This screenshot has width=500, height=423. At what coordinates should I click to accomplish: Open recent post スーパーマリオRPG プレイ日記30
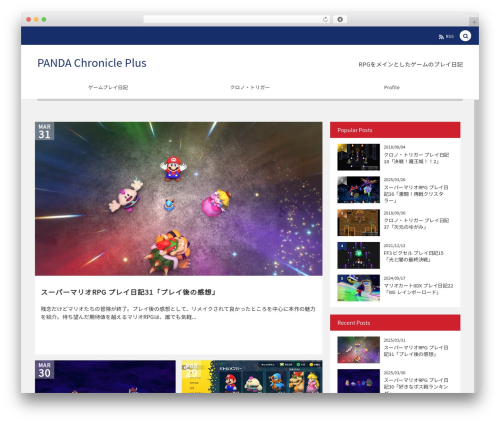tap(416, 385)
